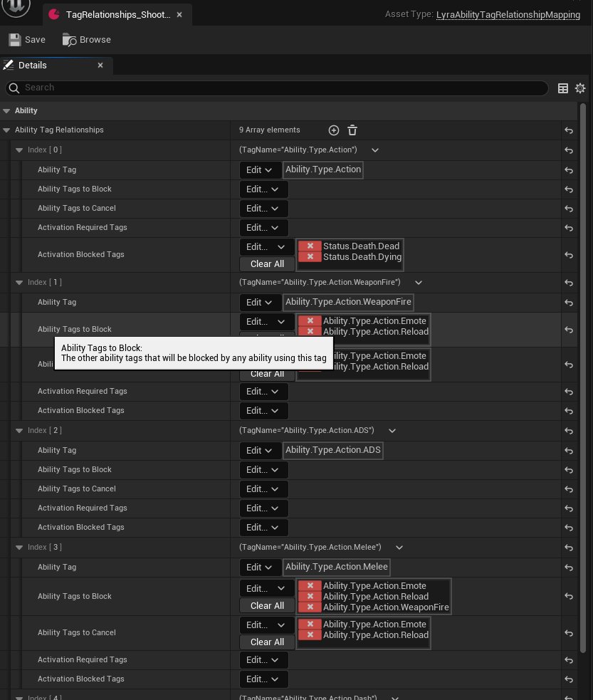Clear All Index [1] Ability Tags to Cancel
This screenshot has width=593, height=700.
point(267,375)
